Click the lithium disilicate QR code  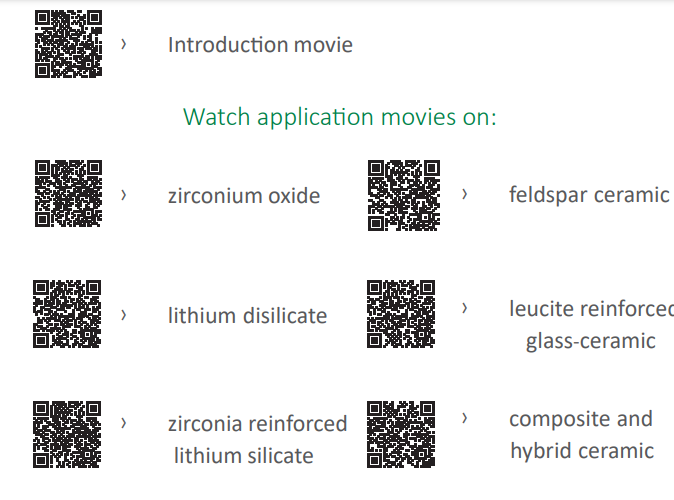coord(68,314)
